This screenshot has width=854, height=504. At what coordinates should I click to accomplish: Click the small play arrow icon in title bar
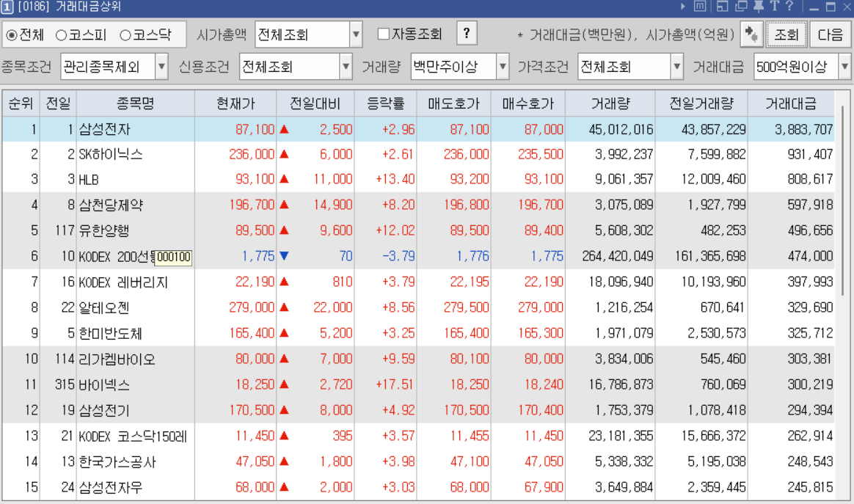[683, 7]
